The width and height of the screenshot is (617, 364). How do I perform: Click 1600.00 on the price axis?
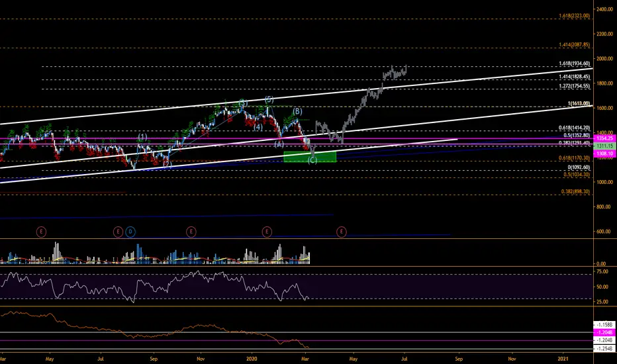tap(605, 108)
